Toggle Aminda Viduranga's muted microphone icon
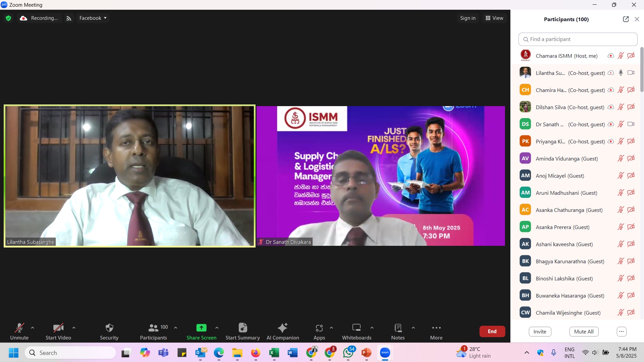Viewport: 644px width, 362px height. pyautogui.click(x=621, y=159)
